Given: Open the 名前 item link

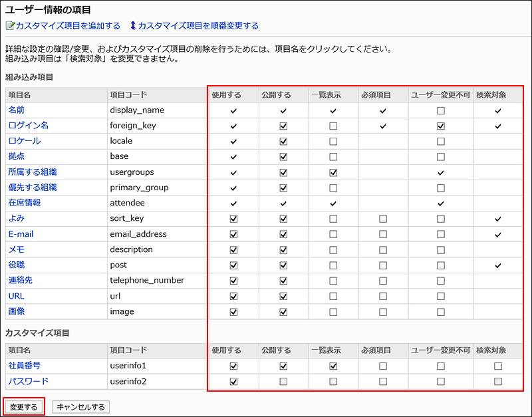Looking at the screenshot, I should (16, 110).
